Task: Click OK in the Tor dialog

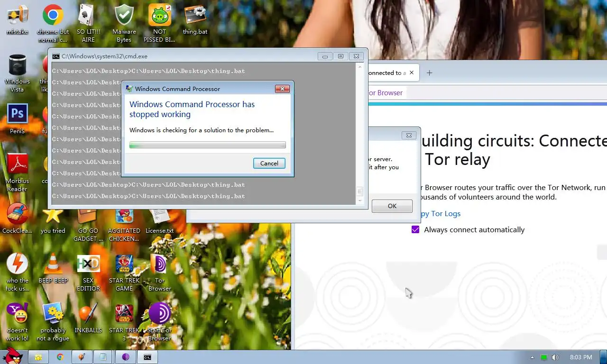Action: tap(392, 206)
